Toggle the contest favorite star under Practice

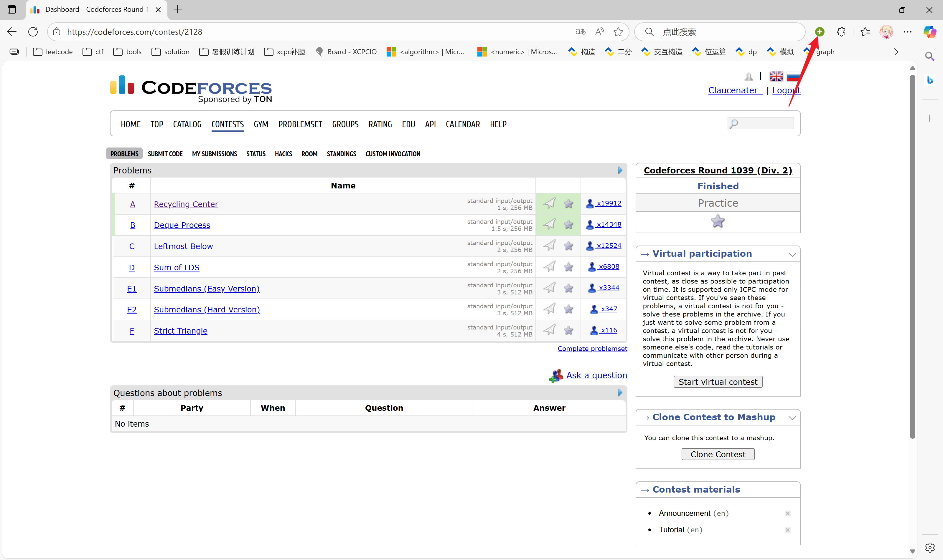(x=718, y=221)
